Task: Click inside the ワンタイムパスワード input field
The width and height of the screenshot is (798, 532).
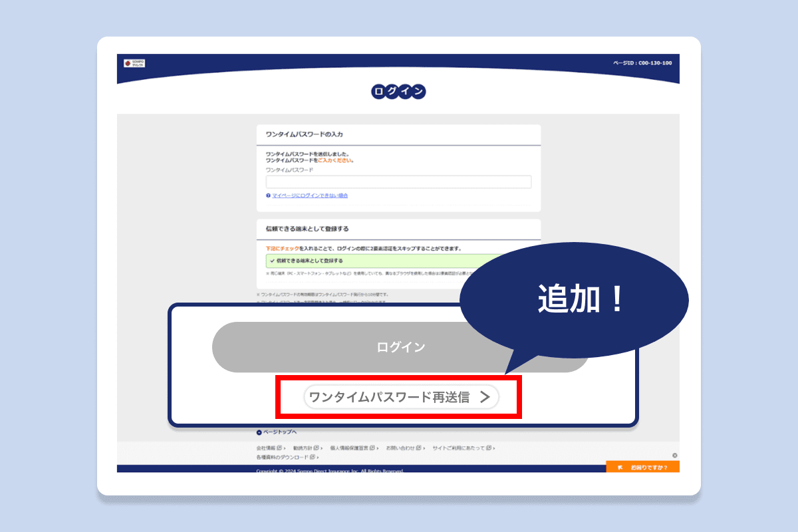Action: tap(398, 182)
